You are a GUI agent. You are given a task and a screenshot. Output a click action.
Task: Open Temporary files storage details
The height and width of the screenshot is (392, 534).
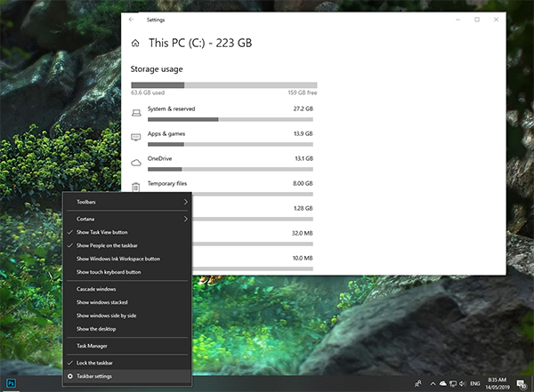click(x=222, y=188)
